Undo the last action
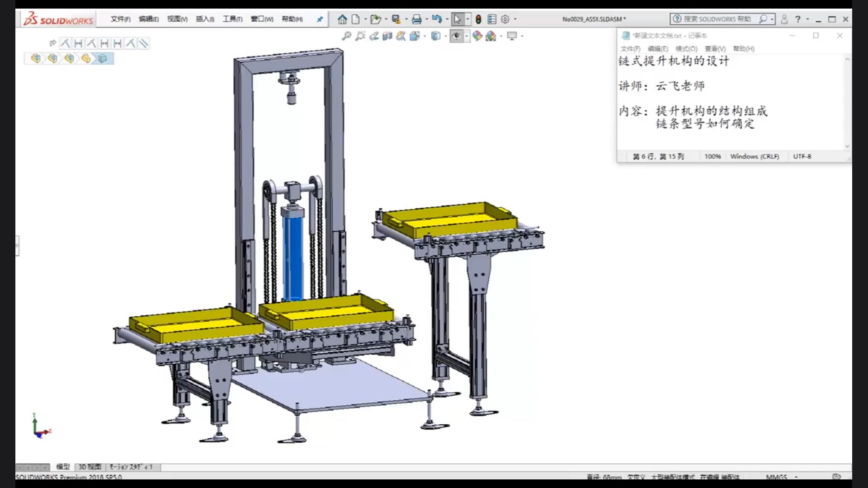 [437, 19]
